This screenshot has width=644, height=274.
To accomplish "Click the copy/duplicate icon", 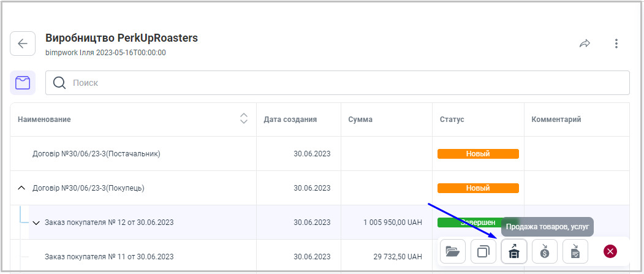I will [x=483, y=251].
